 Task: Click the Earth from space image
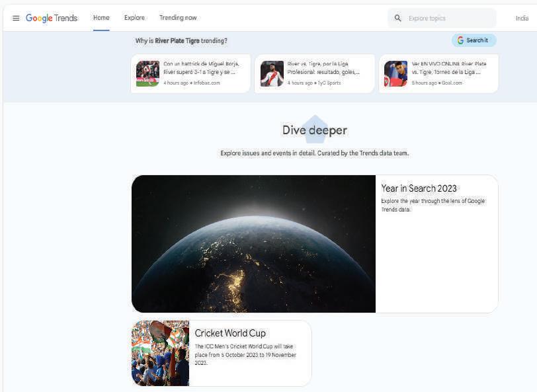tap(253, 244)
